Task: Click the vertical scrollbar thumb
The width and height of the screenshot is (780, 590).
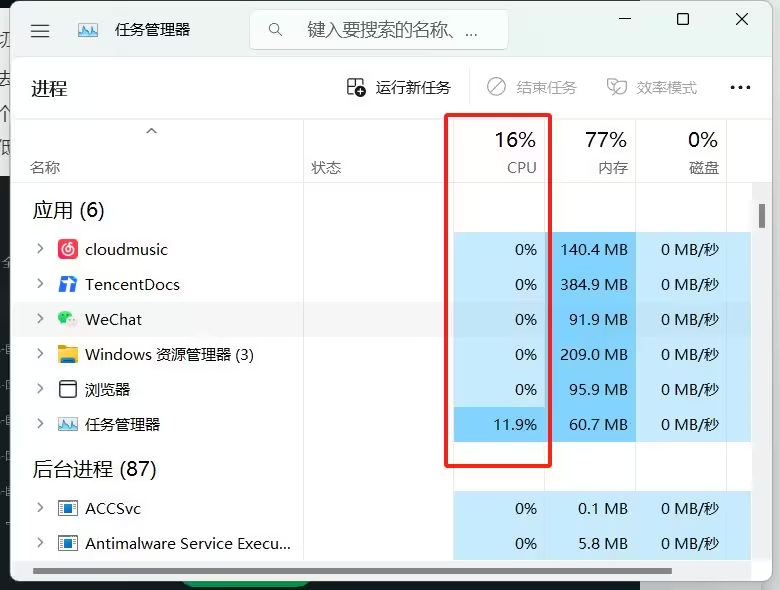Action: click(762, 215)
